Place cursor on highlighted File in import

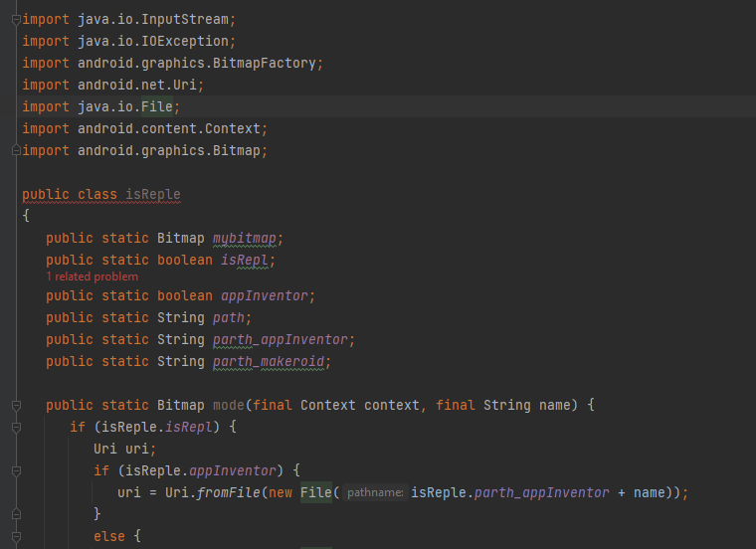click(157, 106)
